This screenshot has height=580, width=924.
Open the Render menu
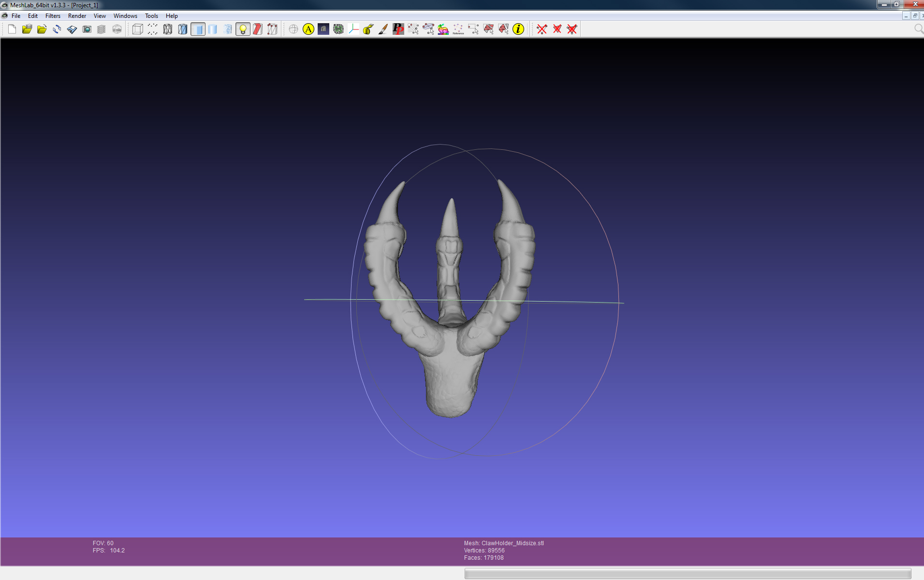[x=77, y=16]
